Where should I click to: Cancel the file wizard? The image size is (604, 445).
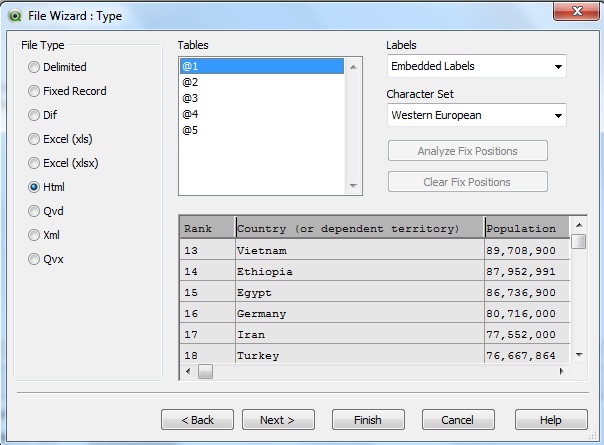(x=458, y=420)
